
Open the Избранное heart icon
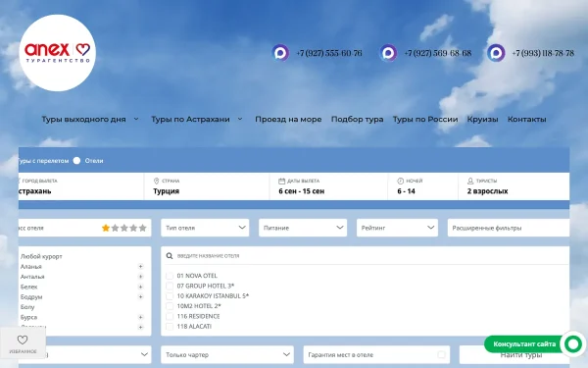point(23,340)
